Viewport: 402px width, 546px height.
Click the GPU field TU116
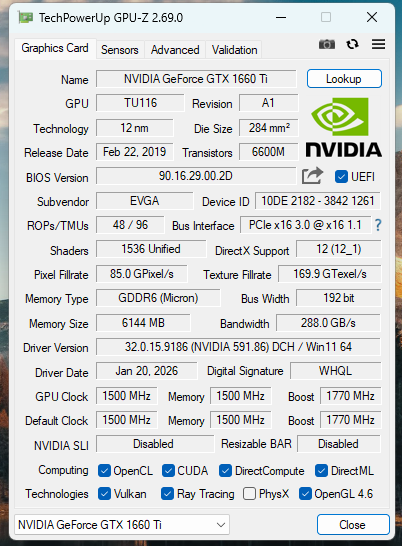(140, 103)
